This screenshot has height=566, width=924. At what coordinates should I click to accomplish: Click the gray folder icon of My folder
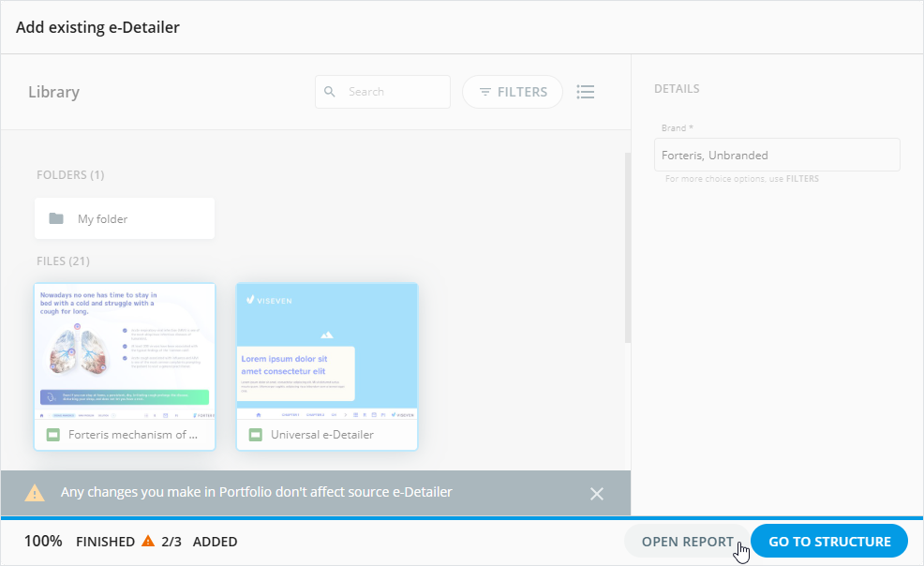point(56,218)
